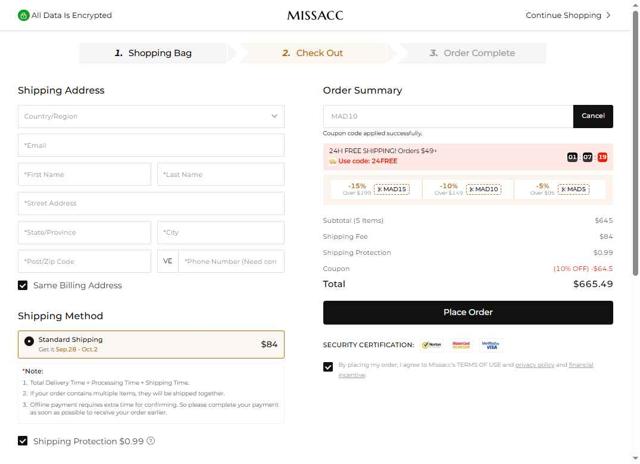Cancel the applied coupon code
The image size is (640, 464).
tap(593, 116)
